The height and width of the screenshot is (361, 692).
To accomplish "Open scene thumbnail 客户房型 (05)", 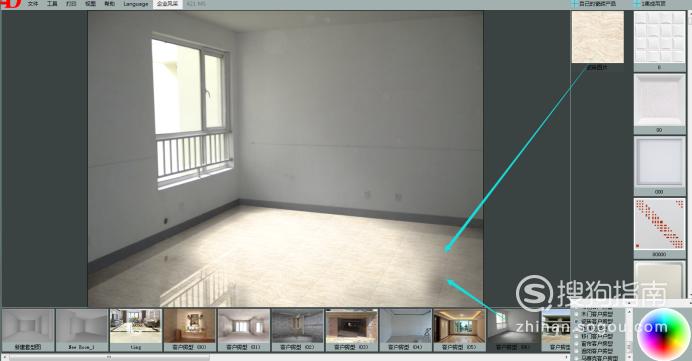I will click(459, 330).
